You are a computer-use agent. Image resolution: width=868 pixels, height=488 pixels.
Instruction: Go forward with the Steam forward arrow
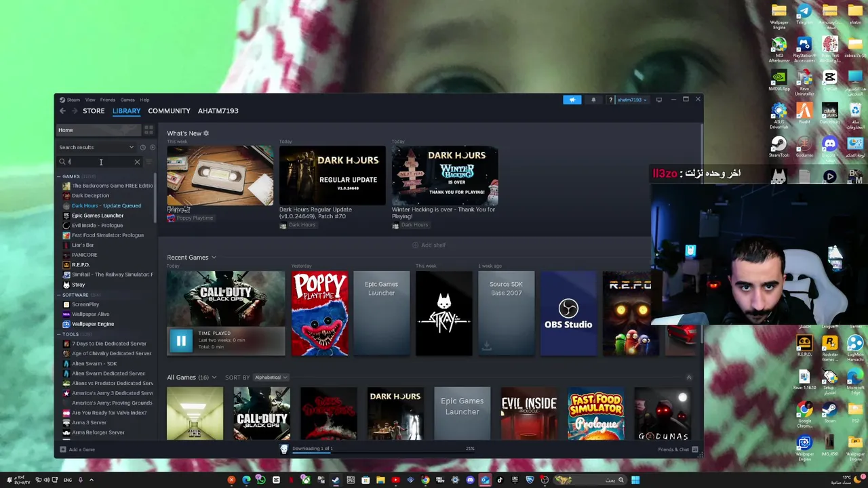tap(75, 111)
